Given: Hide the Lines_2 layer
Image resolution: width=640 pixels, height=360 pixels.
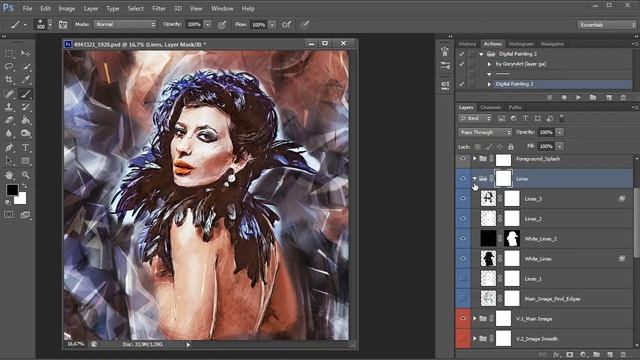Looking at the screenshot, I should 463,219.
